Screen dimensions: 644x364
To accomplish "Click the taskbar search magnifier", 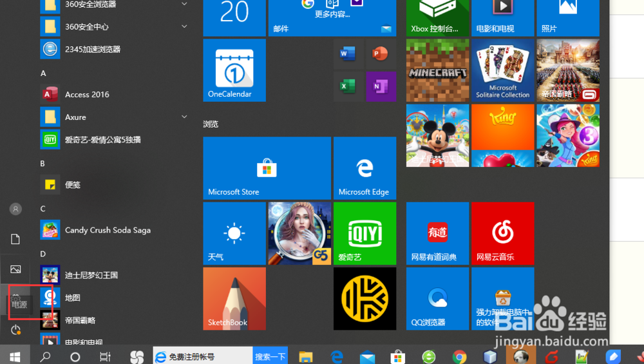I will pyautogui.click(x=45, y=356).
